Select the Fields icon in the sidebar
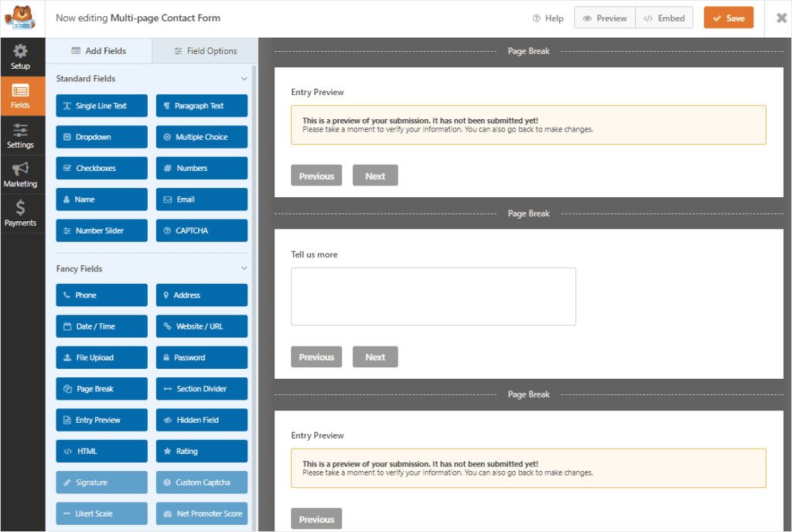The width and height of the screenshot is (792, 532). [x=22, y=96]
